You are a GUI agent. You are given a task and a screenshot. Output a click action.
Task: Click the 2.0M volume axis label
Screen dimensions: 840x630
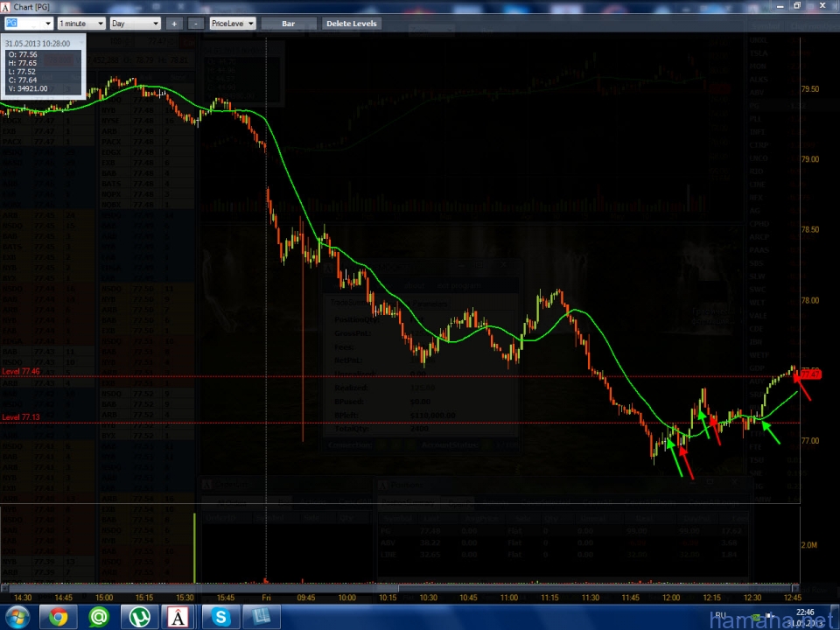pos(808,545)
